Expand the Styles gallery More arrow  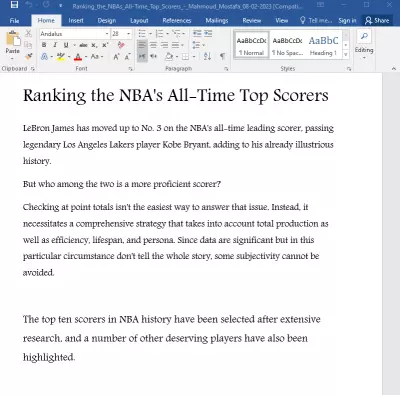pos(346,55)
